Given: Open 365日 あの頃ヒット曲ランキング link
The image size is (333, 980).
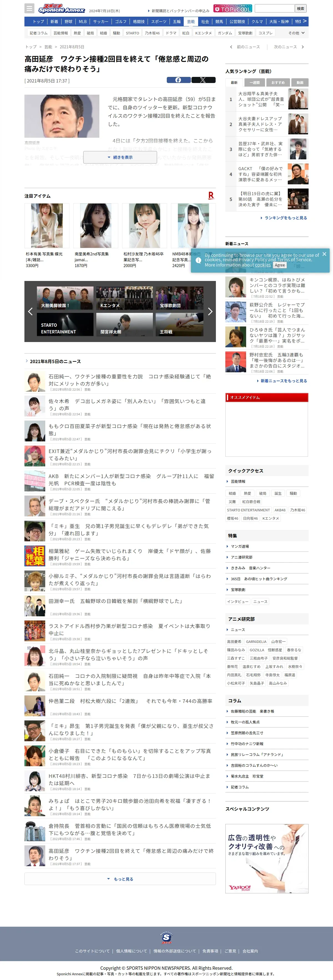Looking at the screenshot, I should pos(259,579).
